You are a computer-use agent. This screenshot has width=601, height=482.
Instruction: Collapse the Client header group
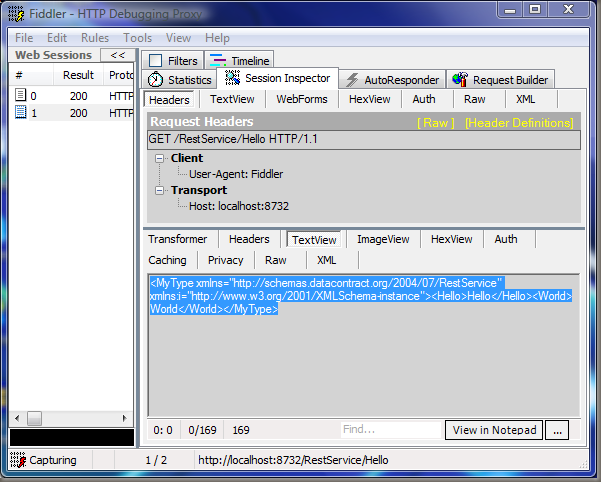pyautogui.click(x=159, y=158)
